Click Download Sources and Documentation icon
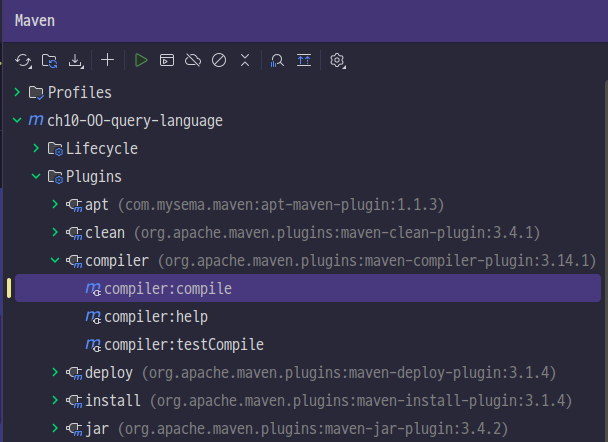Viewport: 608px width, 442px height. (76, 60)
